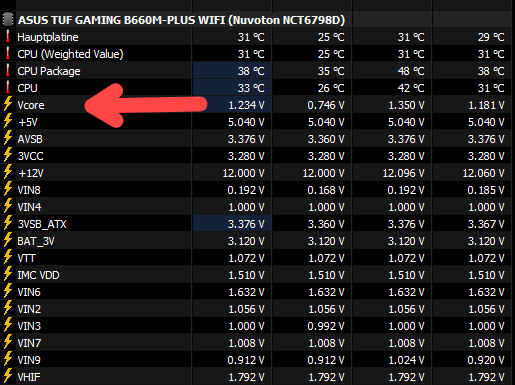Viewport: 515px width, 385px height.
Task: Click the lightning bolt icon next to IMC VDD
Action: (x=8, y=275)
